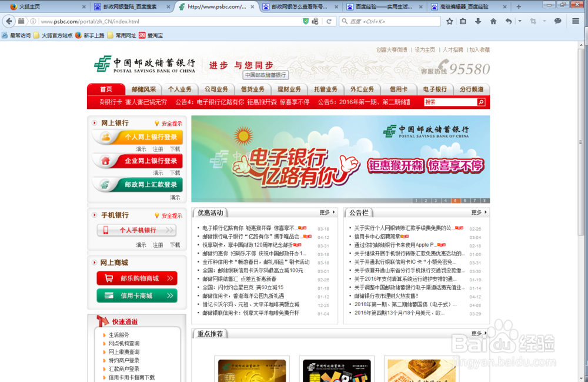Viewport: 588px width, 382px height.
Task: Open the Firefox hamburger menu
Action: 576,21
